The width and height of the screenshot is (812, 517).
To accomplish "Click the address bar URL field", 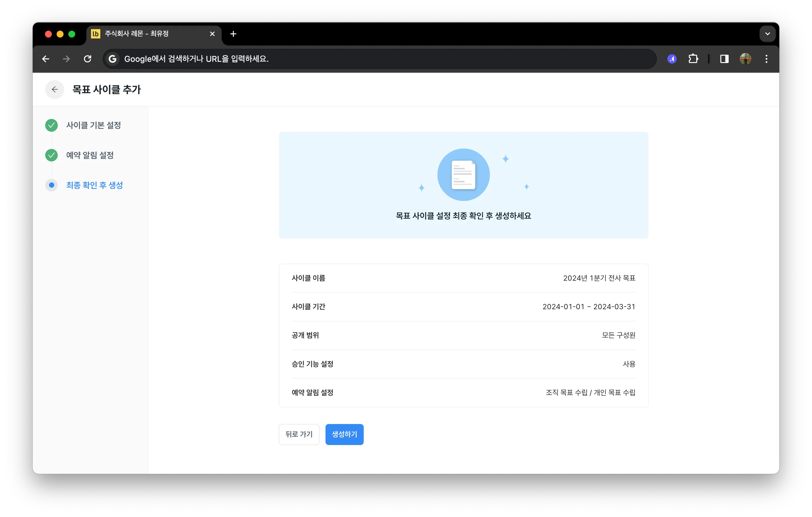I will click(x=379, y=59).
